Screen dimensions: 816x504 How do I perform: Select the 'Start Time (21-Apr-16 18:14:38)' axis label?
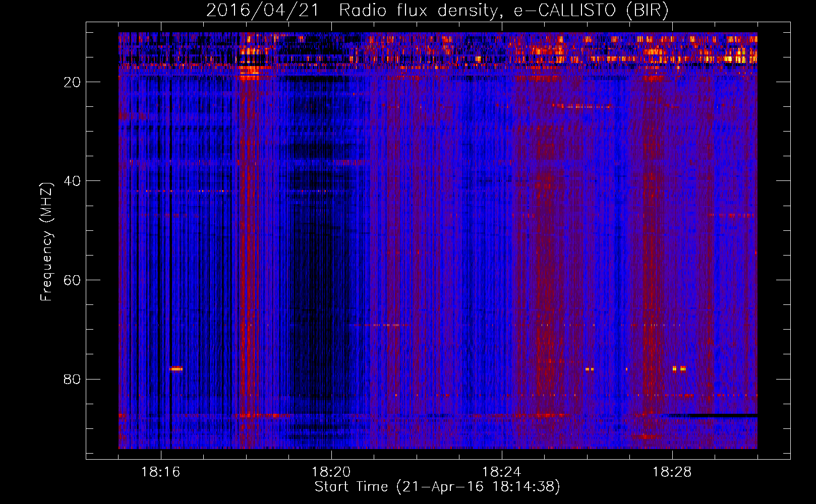437,487
